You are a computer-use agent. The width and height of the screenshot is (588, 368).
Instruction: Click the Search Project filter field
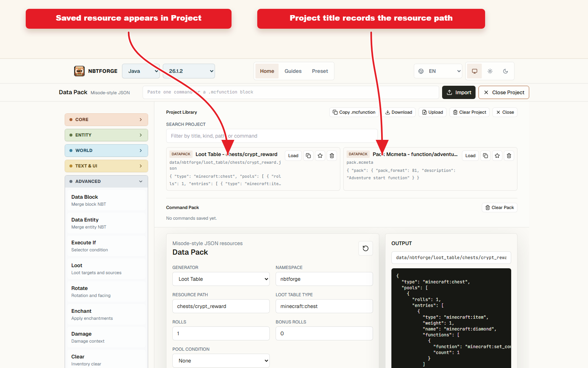tap(272, 136)
